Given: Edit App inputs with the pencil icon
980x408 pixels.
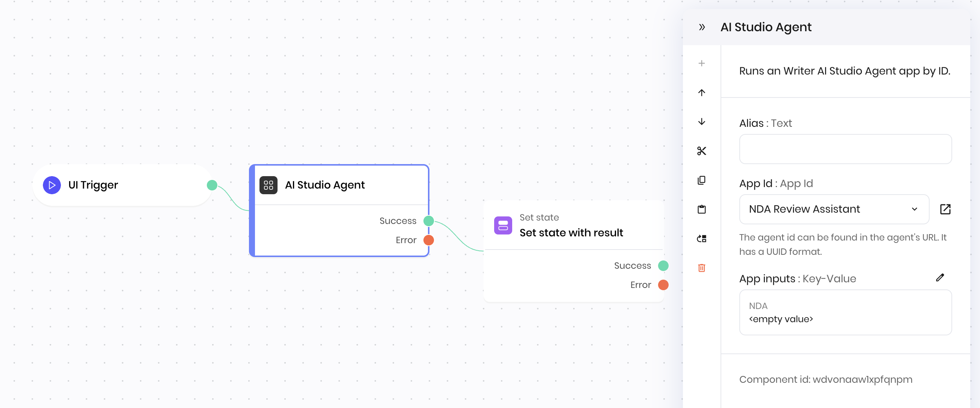Looking at the screenshot, I should (x=940, y=278).
